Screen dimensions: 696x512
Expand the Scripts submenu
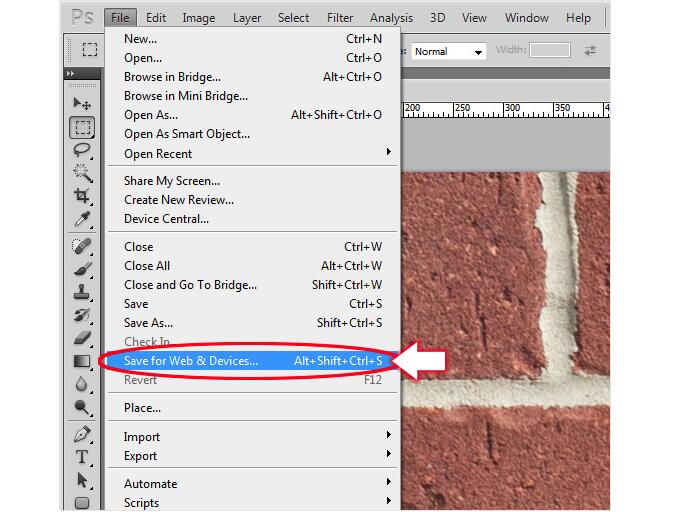coord(252,503)
